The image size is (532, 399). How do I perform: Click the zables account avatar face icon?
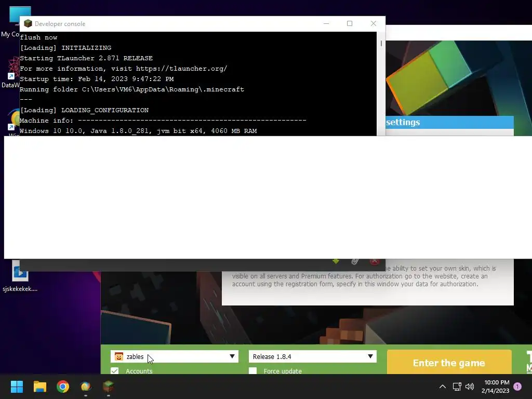(119, 356)
